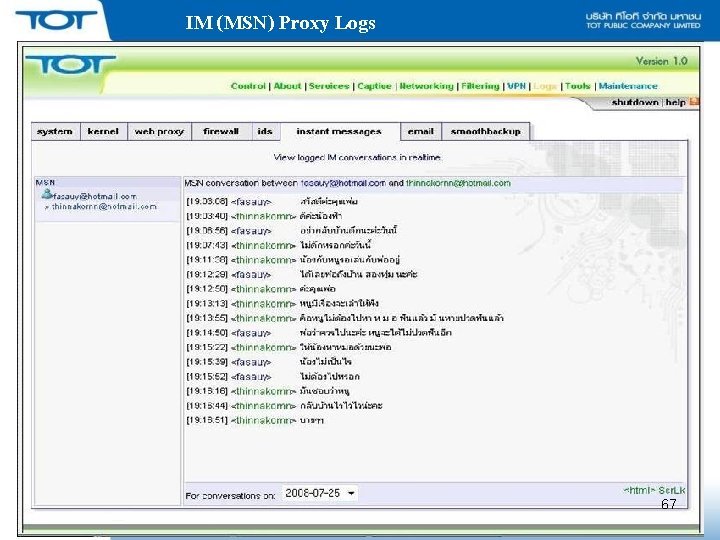Viewport: 720px width, 540px height.
Task: Open the Filtering menu
Action: (x=480, y=86)
